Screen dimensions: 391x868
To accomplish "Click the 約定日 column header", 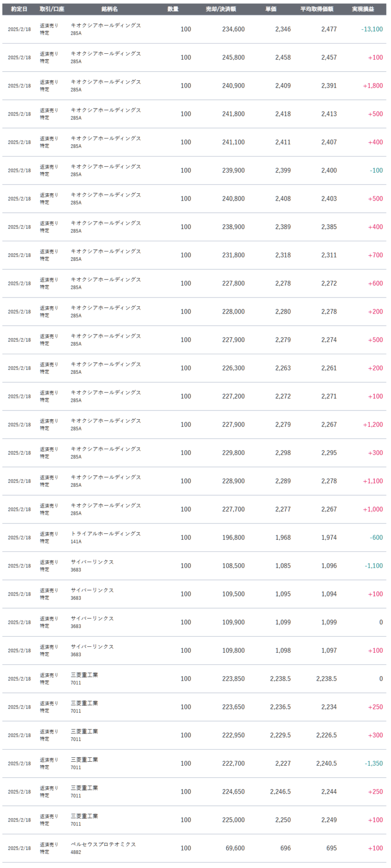I will click(x=19, y=9).
